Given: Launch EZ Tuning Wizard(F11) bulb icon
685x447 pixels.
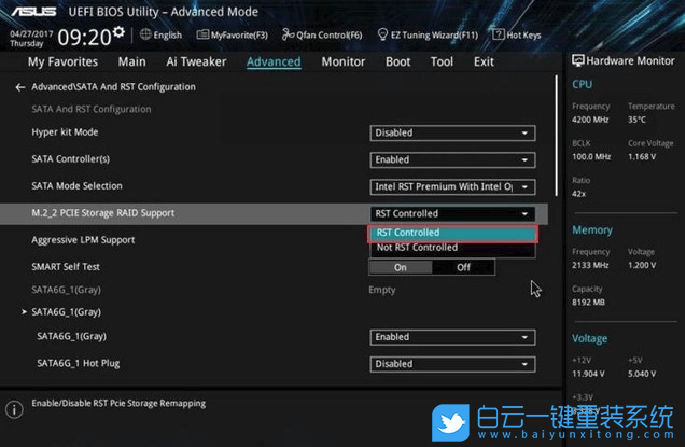Looking at the screenshot, I should (x=383, y=35).
